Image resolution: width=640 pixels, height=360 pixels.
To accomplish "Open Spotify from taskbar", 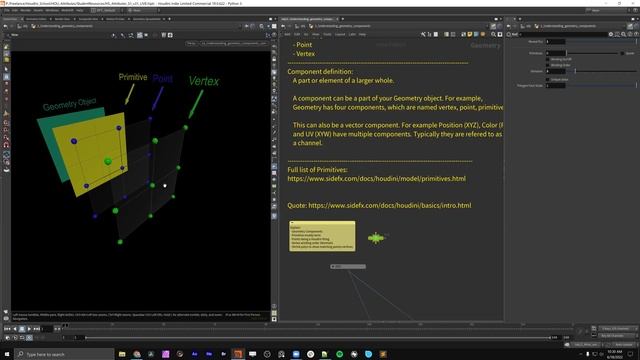I will [340, 354].
